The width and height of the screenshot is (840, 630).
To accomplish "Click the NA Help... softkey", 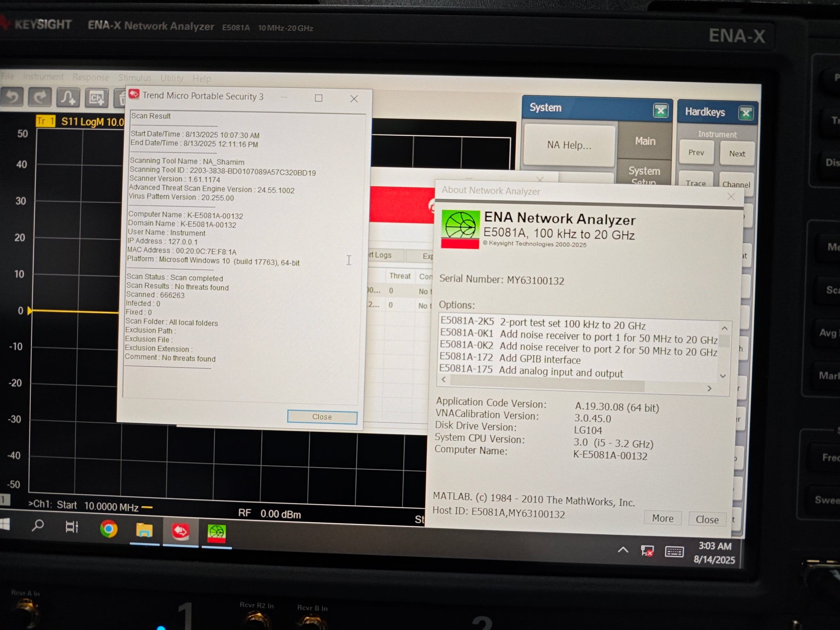I will (569, 145).
